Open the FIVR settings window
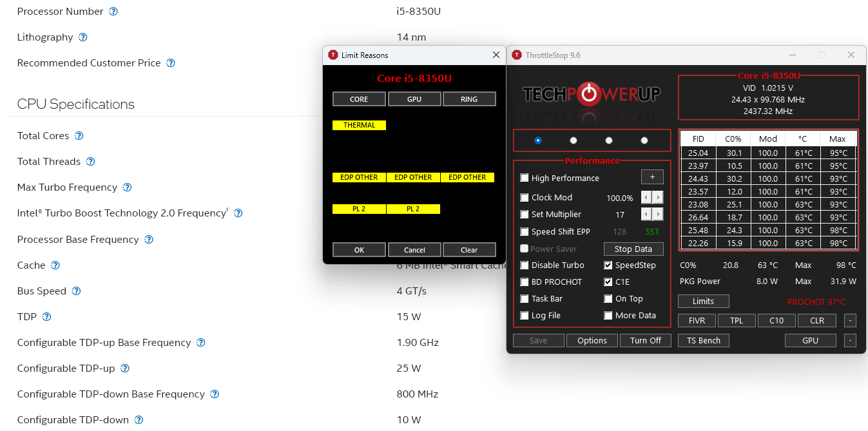 coord(697,321)
